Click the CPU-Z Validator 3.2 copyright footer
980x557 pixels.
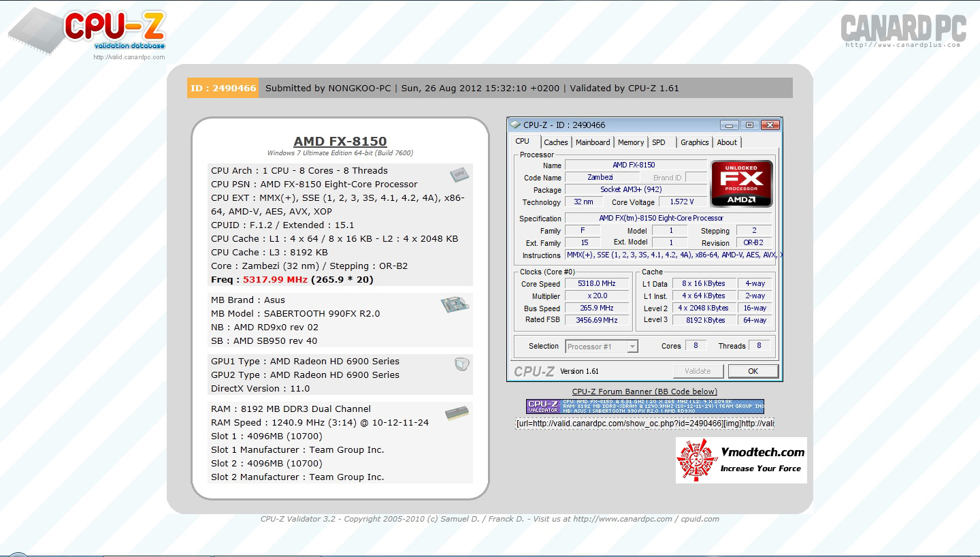point(490,519)
